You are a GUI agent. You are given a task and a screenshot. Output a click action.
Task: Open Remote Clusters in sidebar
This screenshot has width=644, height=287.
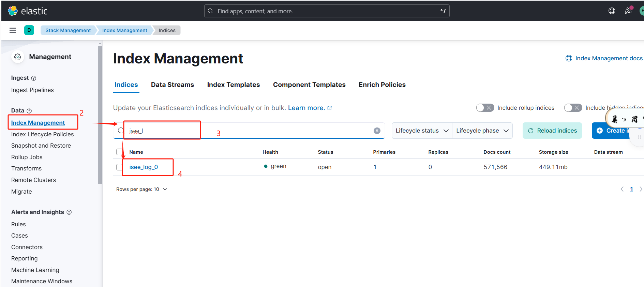click(33, 180)
